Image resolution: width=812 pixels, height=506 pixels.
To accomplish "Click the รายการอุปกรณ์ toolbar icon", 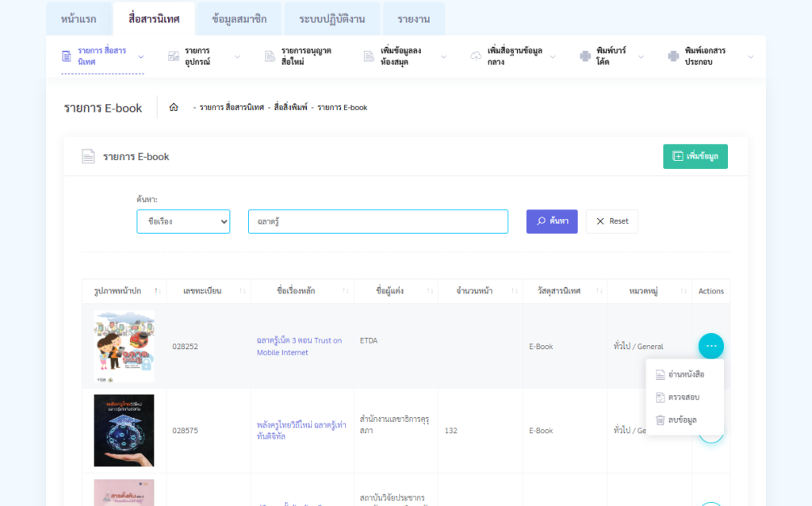I will pos(174,56).
